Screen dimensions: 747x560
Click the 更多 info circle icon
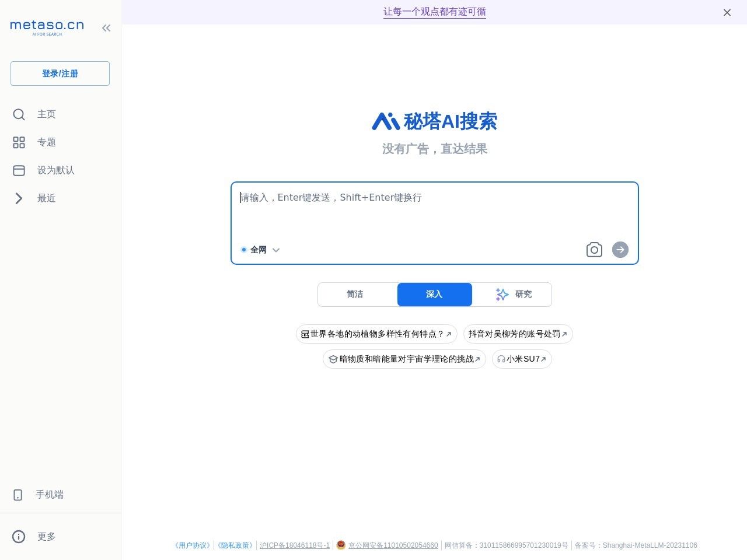click(19, 537)
